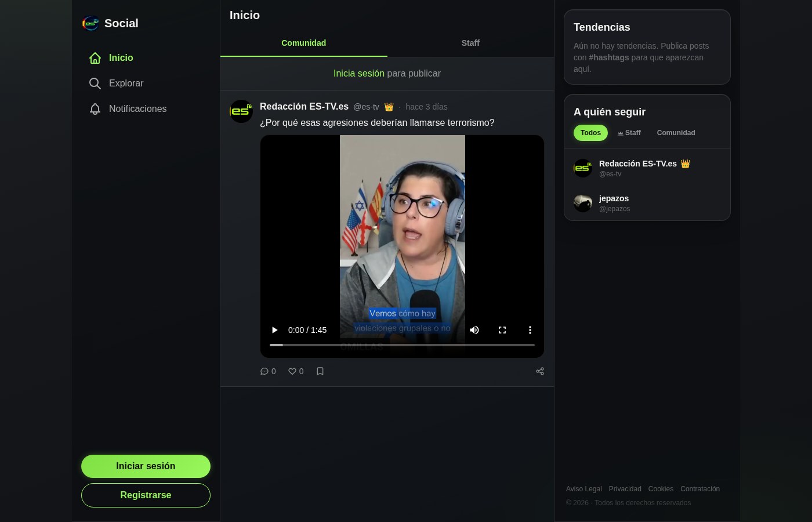Play the video
Screen dimensions: 812x522
(274, 330)
